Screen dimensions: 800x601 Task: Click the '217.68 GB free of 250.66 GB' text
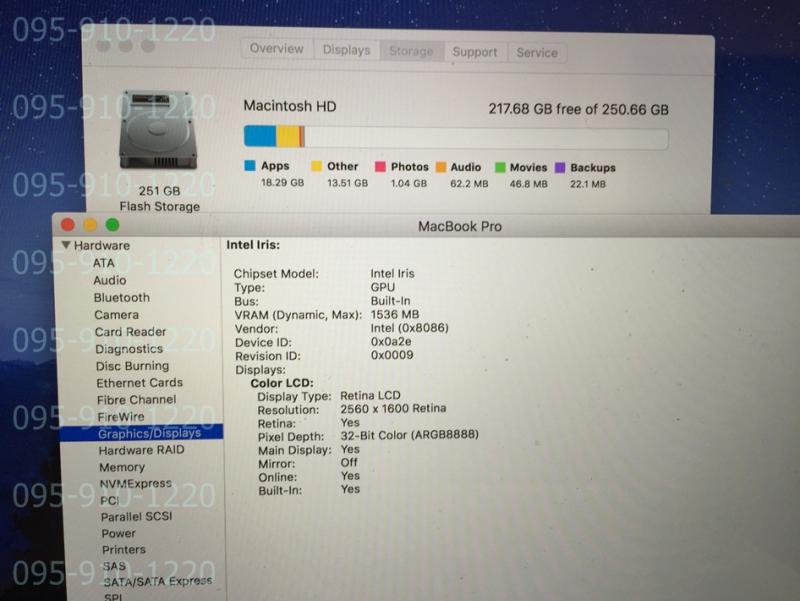(579, 110)
